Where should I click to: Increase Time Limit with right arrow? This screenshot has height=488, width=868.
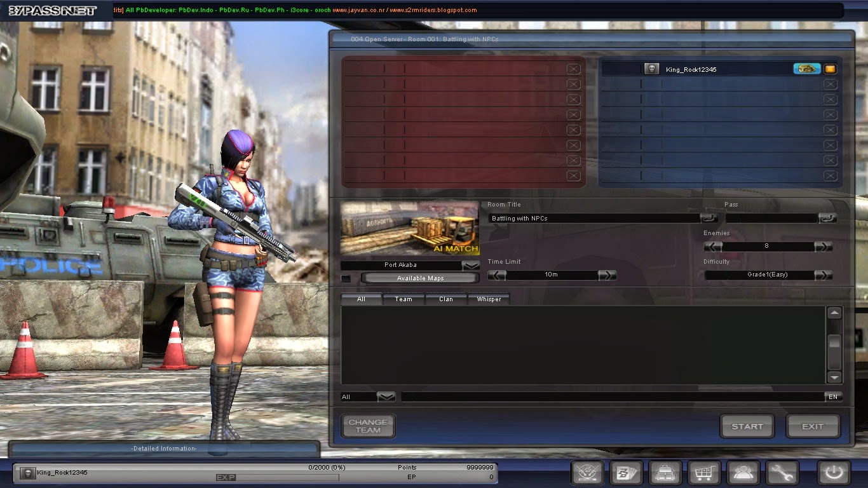607,275
